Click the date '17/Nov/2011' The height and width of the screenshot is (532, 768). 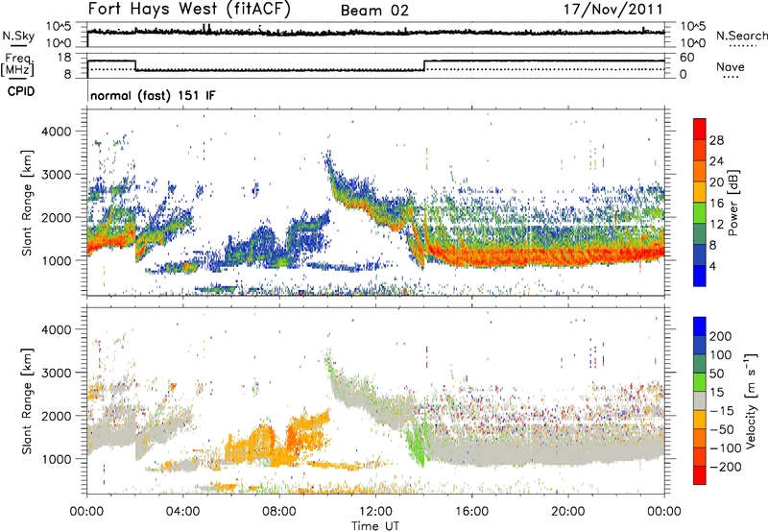[613, 10]
